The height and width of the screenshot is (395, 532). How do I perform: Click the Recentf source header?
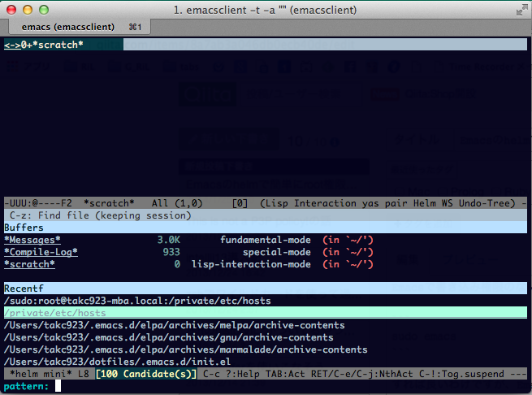266,289
